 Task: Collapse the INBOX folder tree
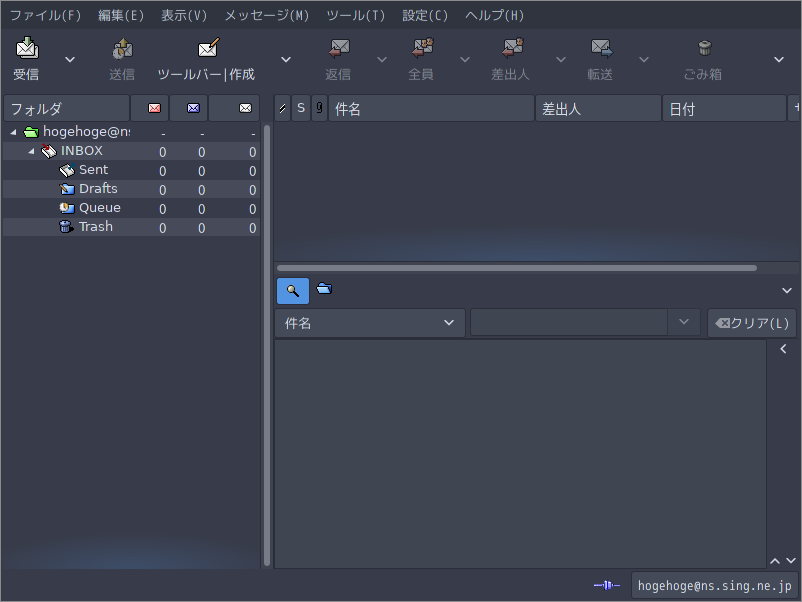32,151
